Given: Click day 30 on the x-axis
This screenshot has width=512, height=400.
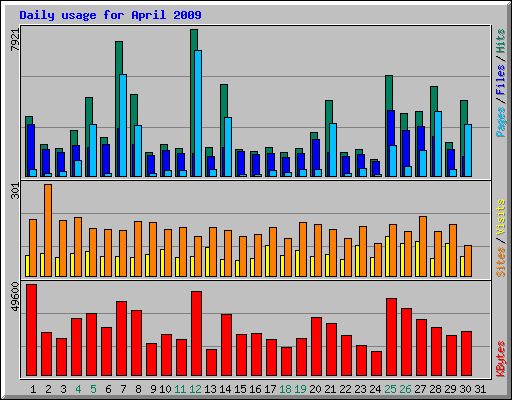Looking at the screenshot, I should (465, 389).
